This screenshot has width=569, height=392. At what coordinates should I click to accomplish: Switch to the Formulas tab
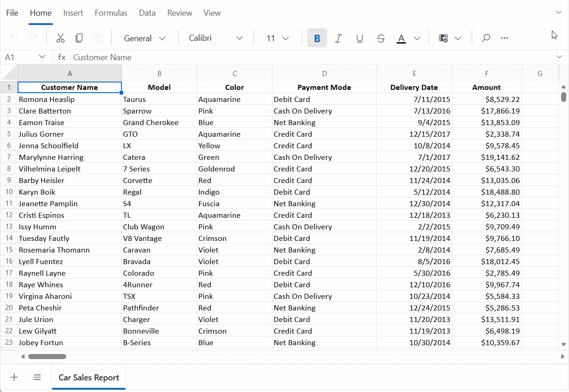click(x=111, y=13)
